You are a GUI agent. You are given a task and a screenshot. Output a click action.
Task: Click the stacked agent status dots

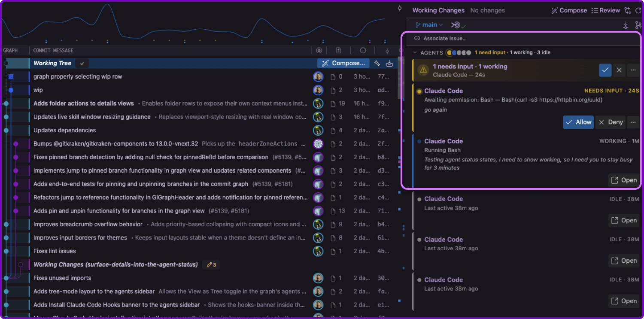point(459,52)
